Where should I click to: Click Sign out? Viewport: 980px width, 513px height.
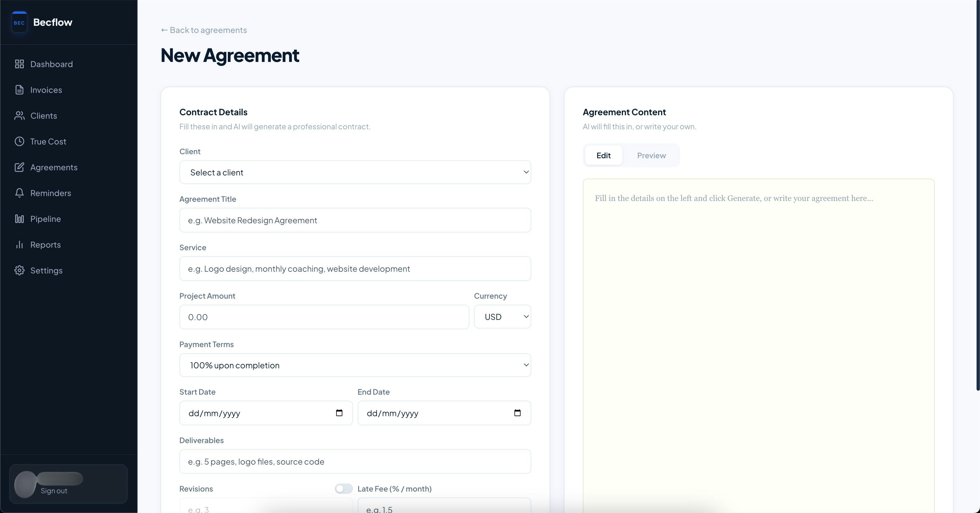click(54, 491)
